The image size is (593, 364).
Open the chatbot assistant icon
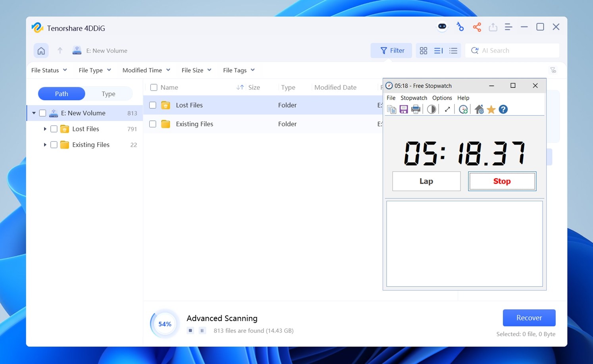[x=442, y=27]
